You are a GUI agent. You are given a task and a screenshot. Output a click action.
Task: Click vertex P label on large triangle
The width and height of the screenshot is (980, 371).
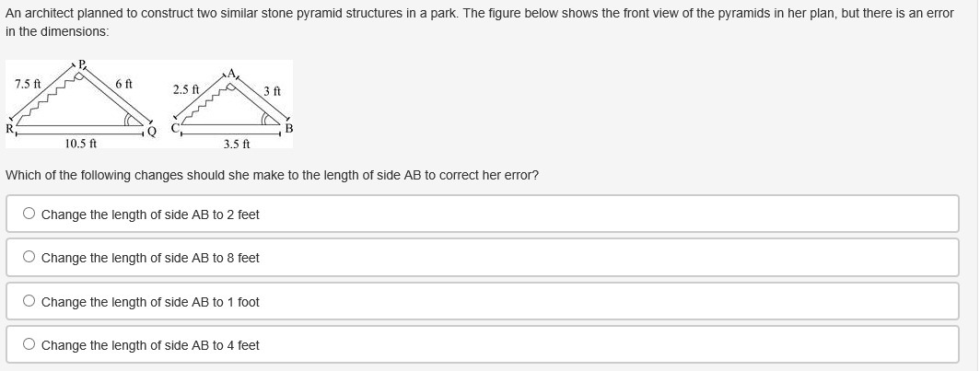click(x=81, y=64)
